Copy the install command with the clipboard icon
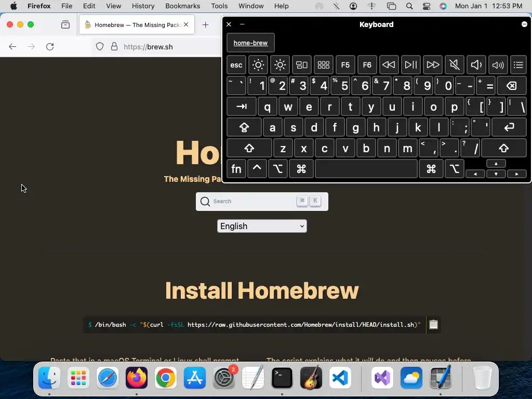The height and width of the screenshot is (399, 532). (434, 325)
